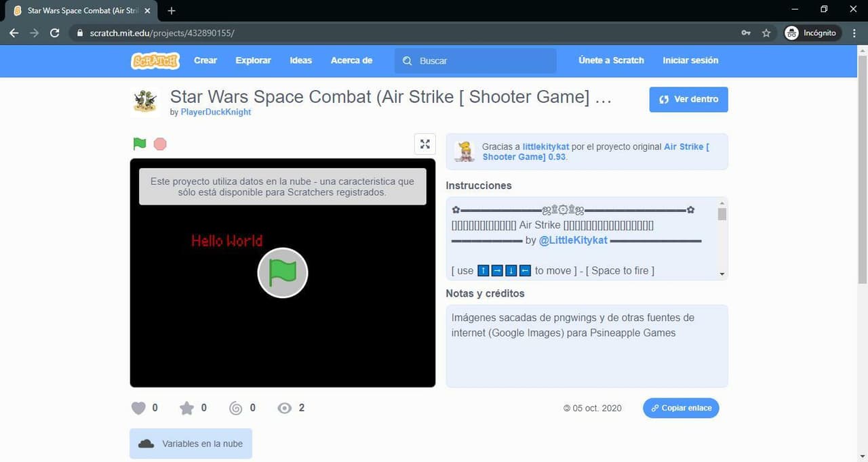Click the project title heading
The height and width of the screenshot is (462, 868).
pos(391,97)
